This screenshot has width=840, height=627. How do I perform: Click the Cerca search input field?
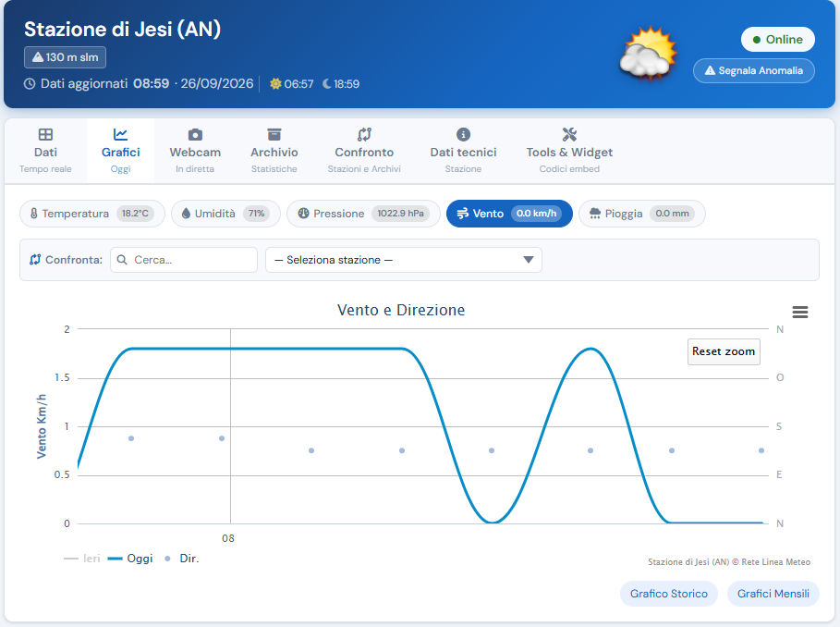click(184, 260)
